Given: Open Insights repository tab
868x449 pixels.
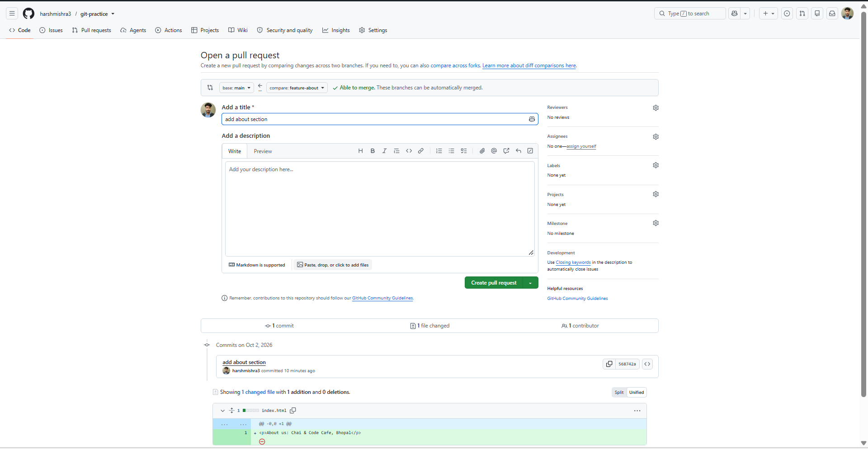Looking at the screenshot, I should [336, 30].
